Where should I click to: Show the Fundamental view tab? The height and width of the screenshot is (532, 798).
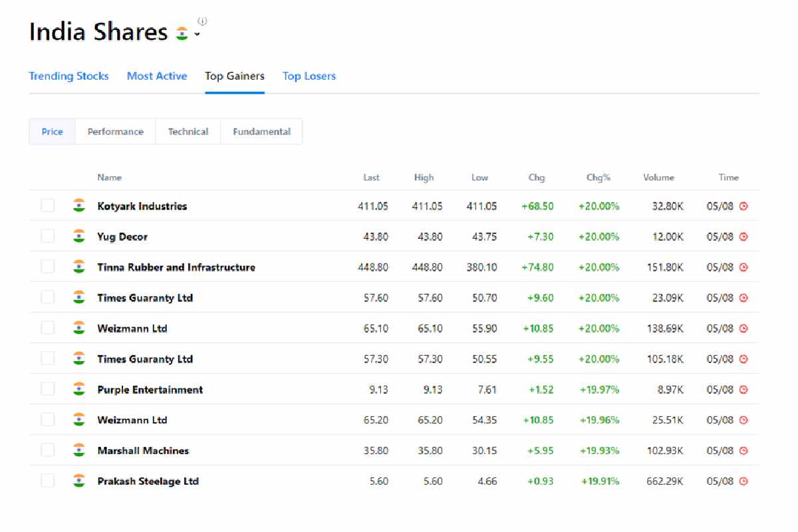point(262,132)
